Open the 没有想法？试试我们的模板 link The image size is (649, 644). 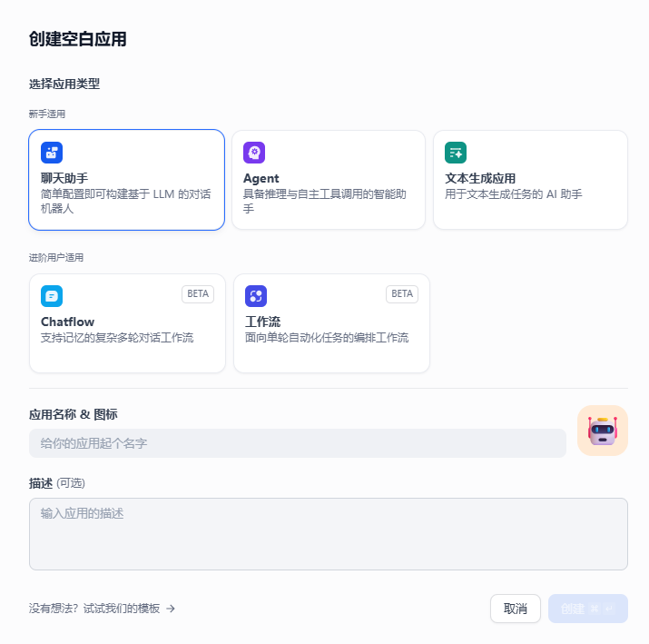(102, 609)
